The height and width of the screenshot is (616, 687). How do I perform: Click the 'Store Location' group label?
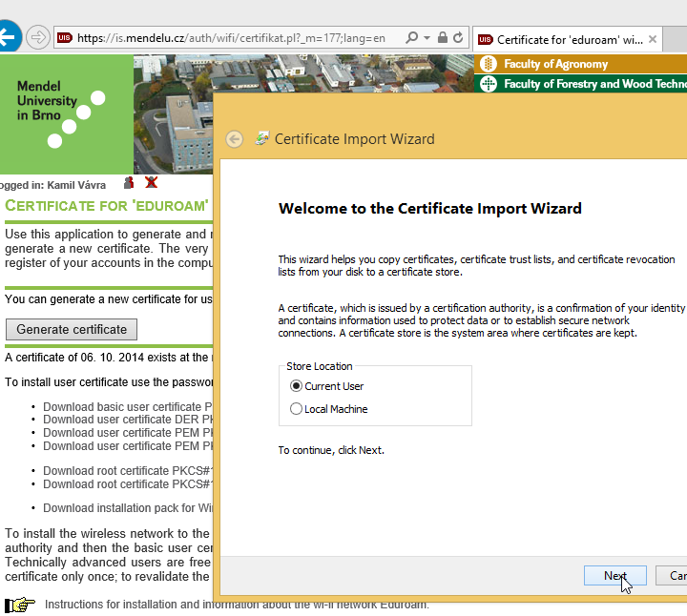(x=319, y=366)
